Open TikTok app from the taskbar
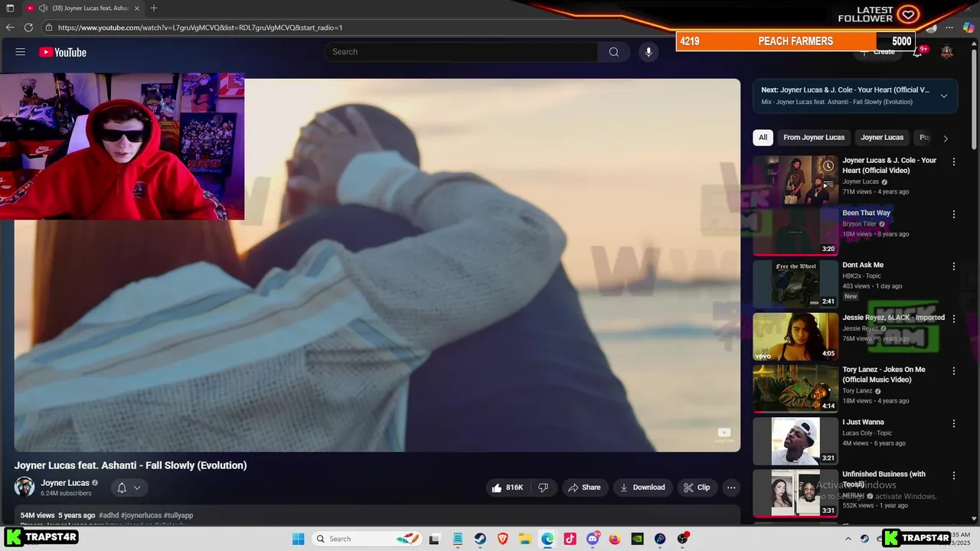 (570, 539)
